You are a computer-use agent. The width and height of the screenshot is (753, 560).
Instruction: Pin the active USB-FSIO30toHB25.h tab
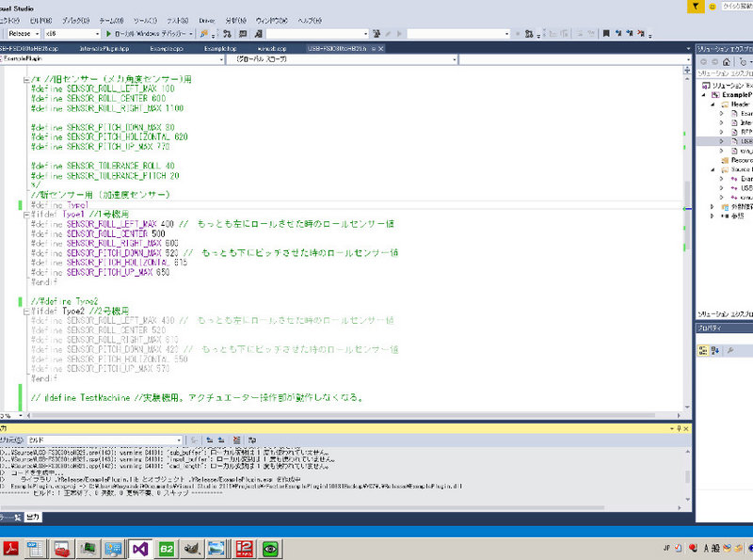point(374,49)
